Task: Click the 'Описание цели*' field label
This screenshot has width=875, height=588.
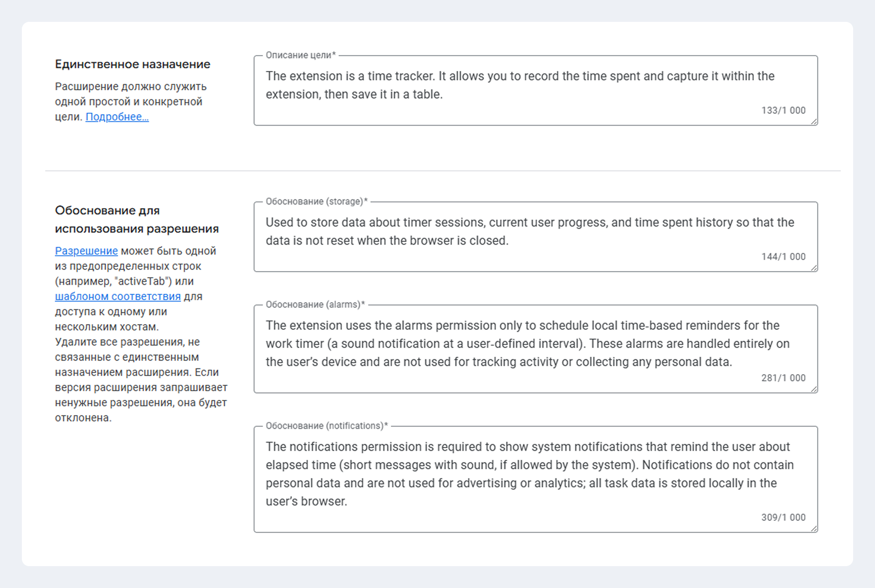Action: pos(300,55)
